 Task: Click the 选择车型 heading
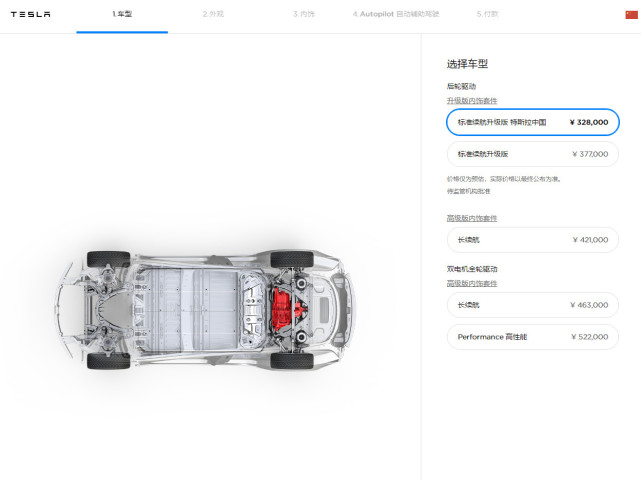point(467,64)
